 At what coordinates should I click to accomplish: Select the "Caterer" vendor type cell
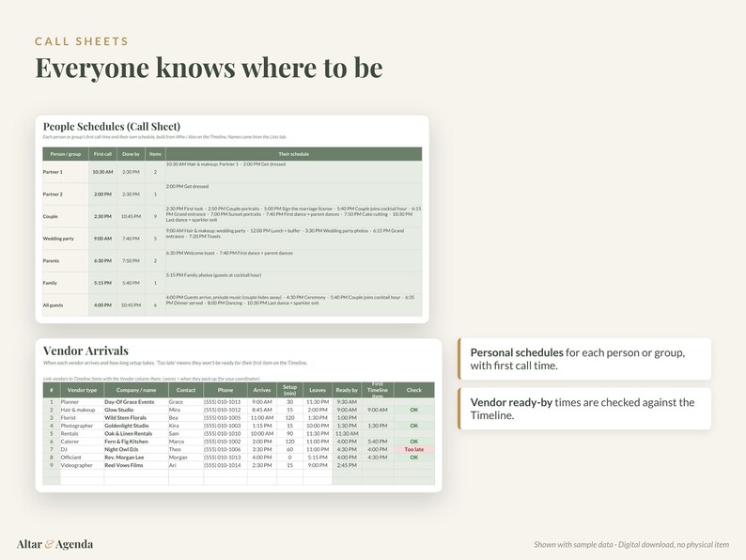pos(82,442)
